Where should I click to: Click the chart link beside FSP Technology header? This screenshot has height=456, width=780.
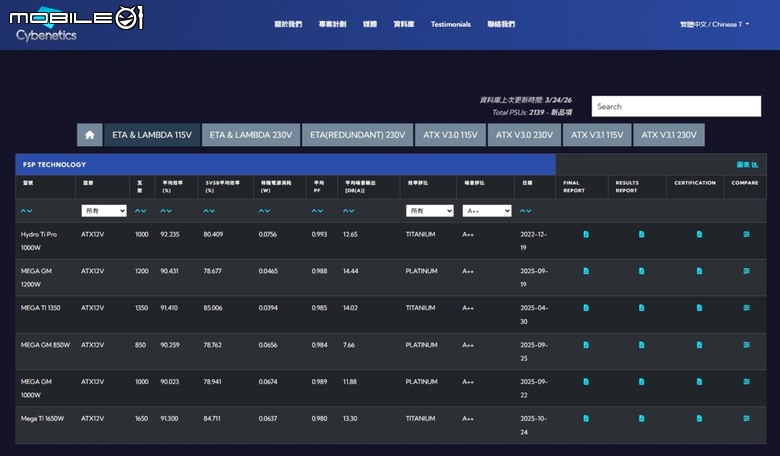(747, 165)
